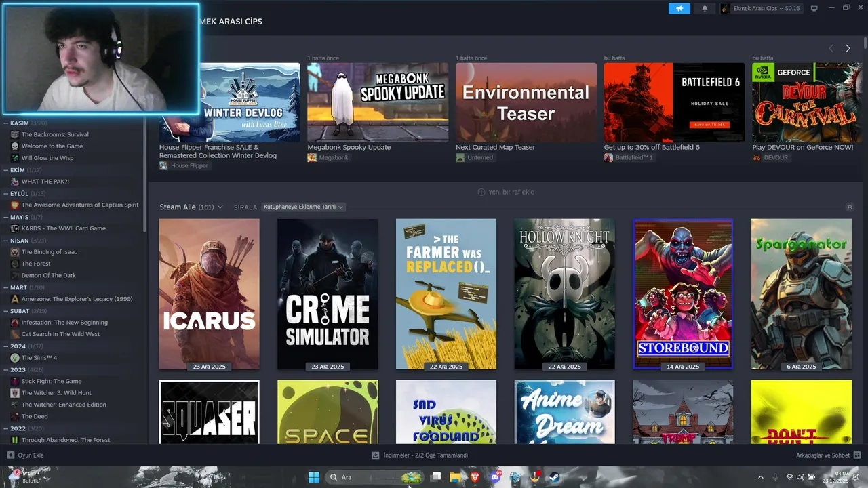Switch to Big Picture mode monitor icon
This screenshot has height=488, width=868.
(x=814, y=8)
